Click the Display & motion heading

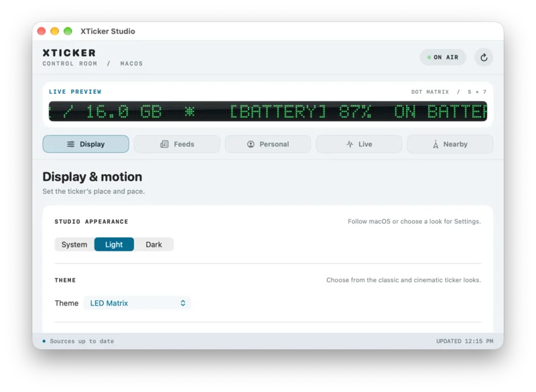92,177
